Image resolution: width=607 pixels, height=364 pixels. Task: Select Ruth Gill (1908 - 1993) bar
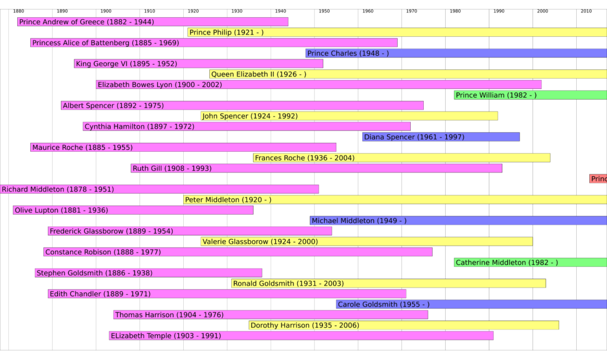317,168
